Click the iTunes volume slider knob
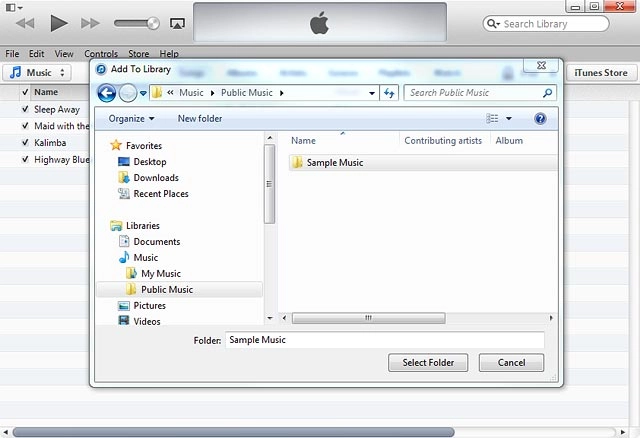Screen dimensions: 640x438 (x=153, y=23)
